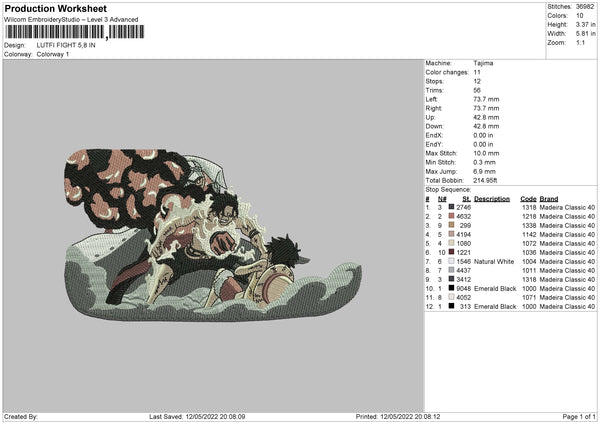This screenshot has height=424, width=600.
Task: Select the Width value 5.81 in
Action: pos(585,34)
